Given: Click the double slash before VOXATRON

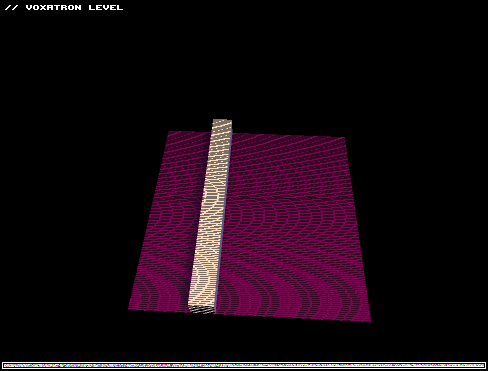Looking at the screenshot, I should pyautogui.click(x=12, y=7).
